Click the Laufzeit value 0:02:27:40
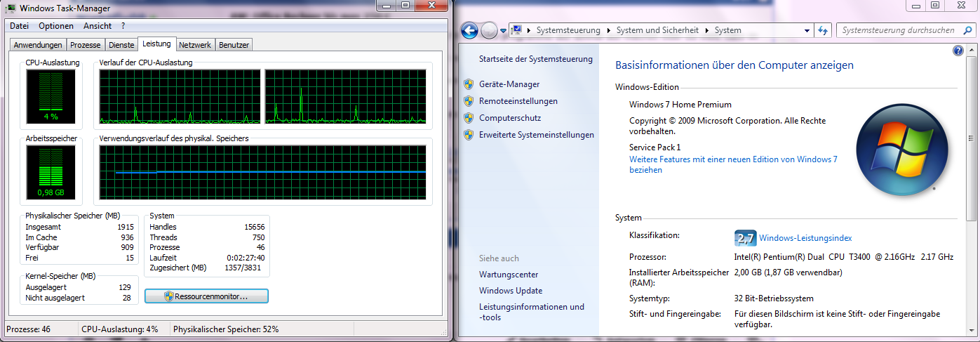The width and height of the screenshot is (980, 342). coord(245,258)
